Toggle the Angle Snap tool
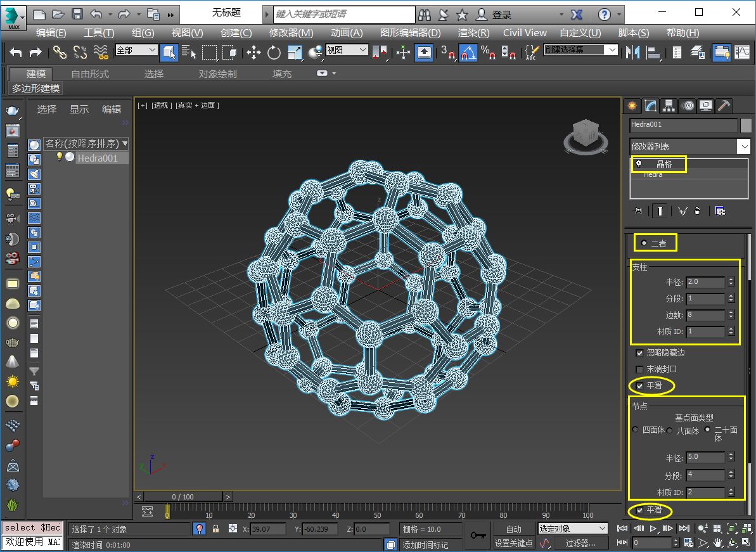The image size is (756, 552). point(468,52)
